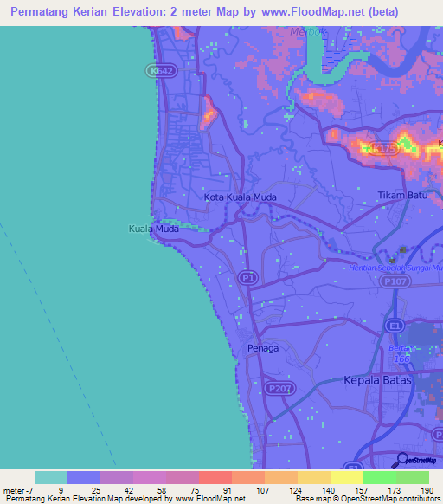Click the legend value 124

295,491
